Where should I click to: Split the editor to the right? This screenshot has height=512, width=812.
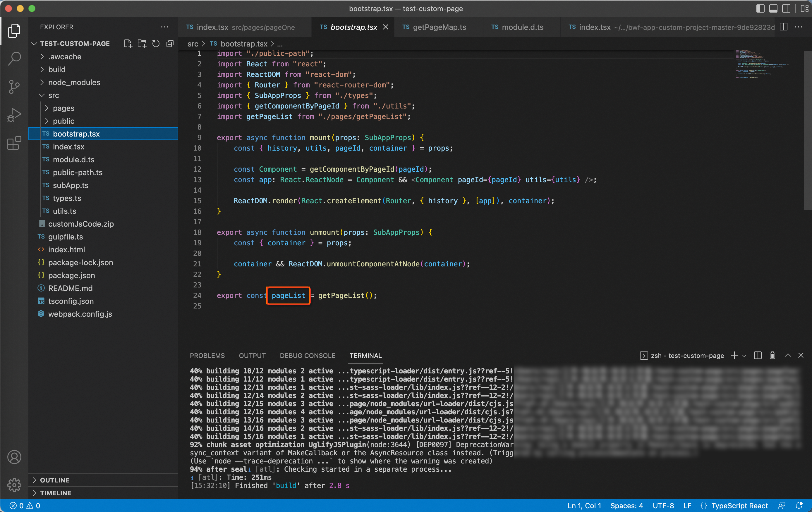[x=784, y=27]
